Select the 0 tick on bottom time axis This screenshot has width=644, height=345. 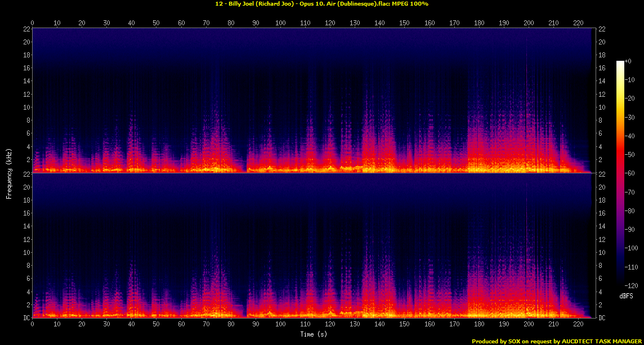[33, 324]
